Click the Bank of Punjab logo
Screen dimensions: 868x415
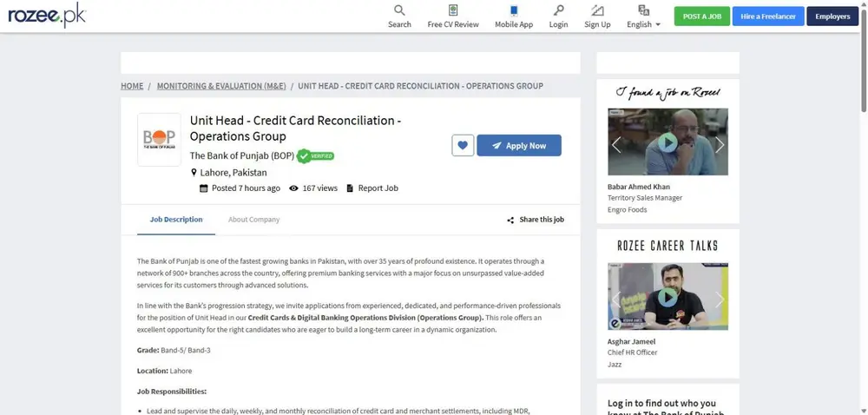159,140
